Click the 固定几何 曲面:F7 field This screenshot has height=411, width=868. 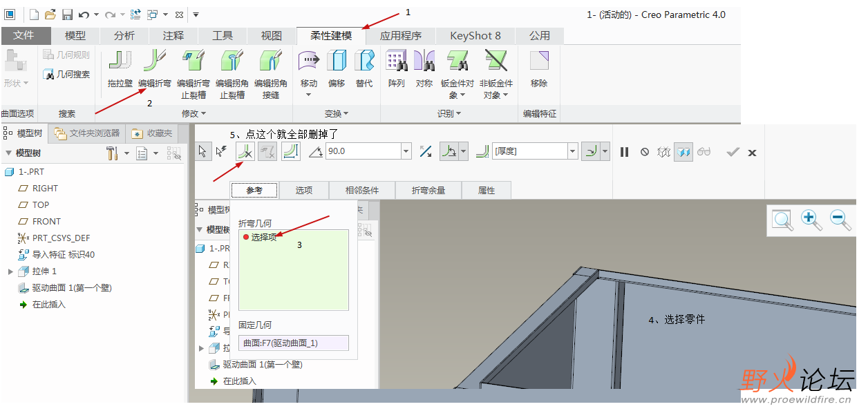pos(294,343)
